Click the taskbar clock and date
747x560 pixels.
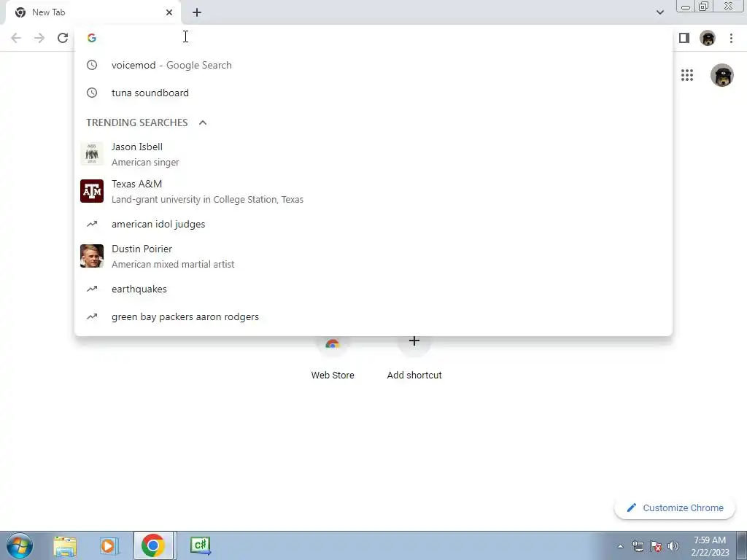click(710, 546)
